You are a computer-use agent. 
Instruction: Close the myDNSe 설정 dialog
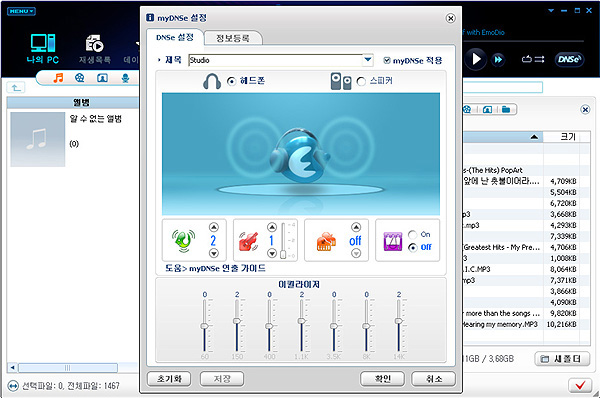[450, 18]
